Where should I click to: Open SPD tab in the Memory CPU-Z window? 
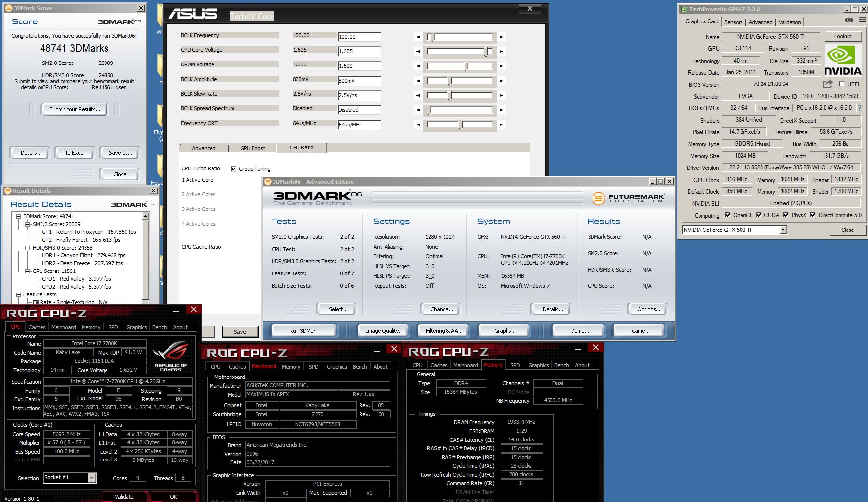[515, 365]
